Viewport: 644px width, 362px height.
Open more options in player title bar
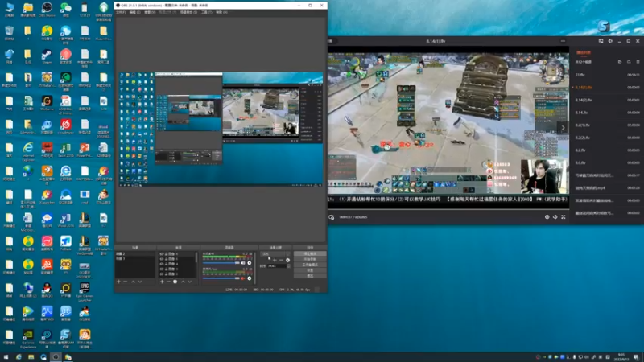[x=563, y=41]
